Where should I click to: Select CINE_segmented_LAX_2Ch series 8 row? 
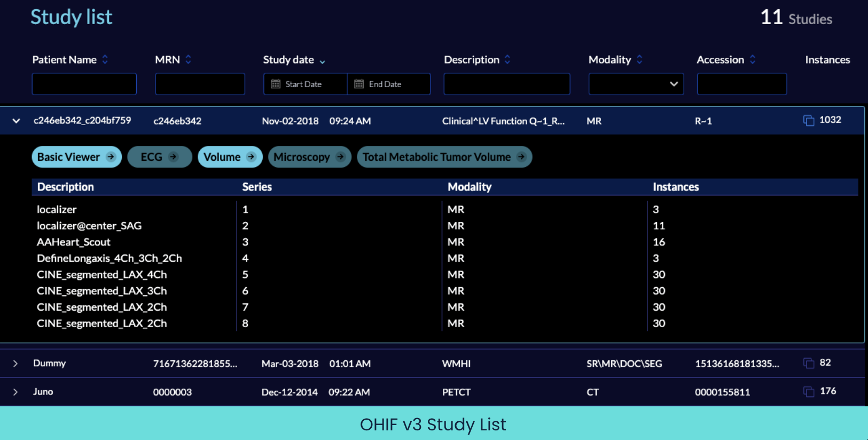(x=445, y=323)
